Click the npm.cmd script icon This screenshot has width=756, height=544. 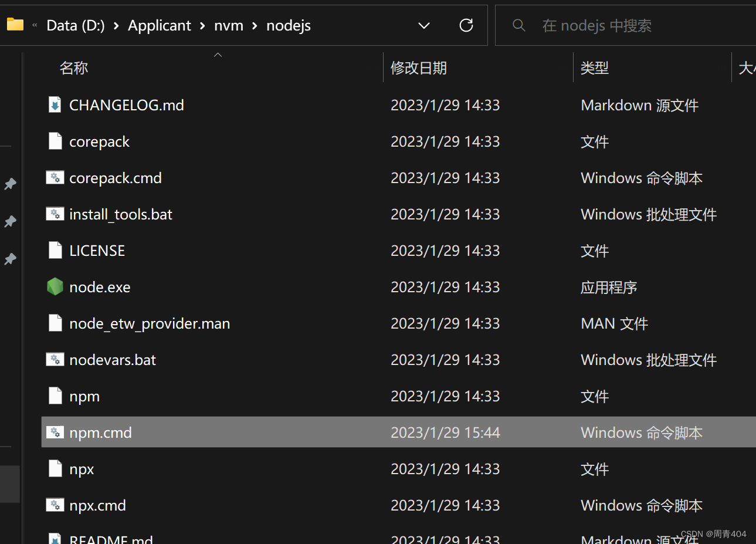click(x=55, y=433)
